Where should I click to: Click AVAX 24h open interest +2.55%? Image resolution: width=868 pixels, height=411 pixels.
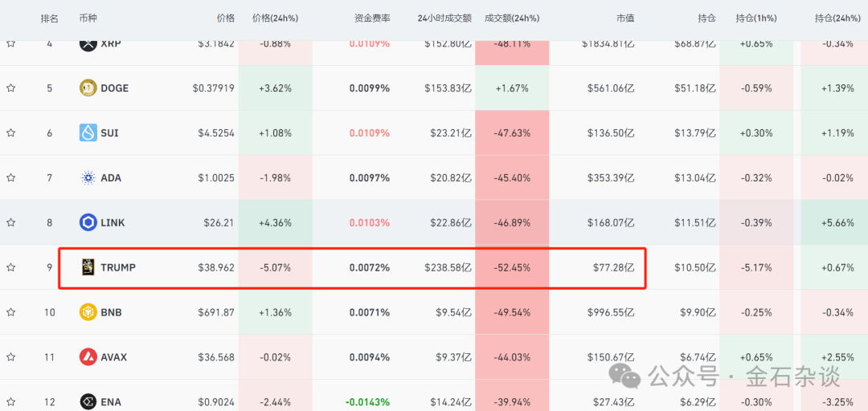pyautogui.click(x=837, y=356)
